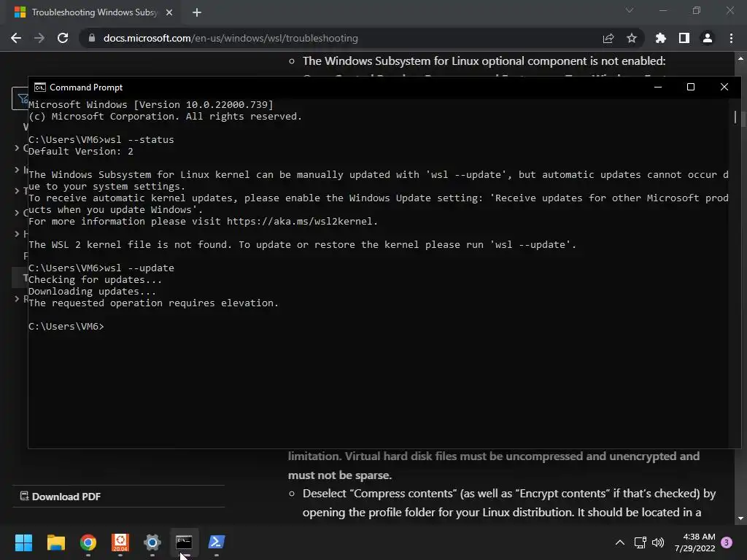
Task: Switch to Google Chrome in the taskbar
Action: (x=88, y=542)
